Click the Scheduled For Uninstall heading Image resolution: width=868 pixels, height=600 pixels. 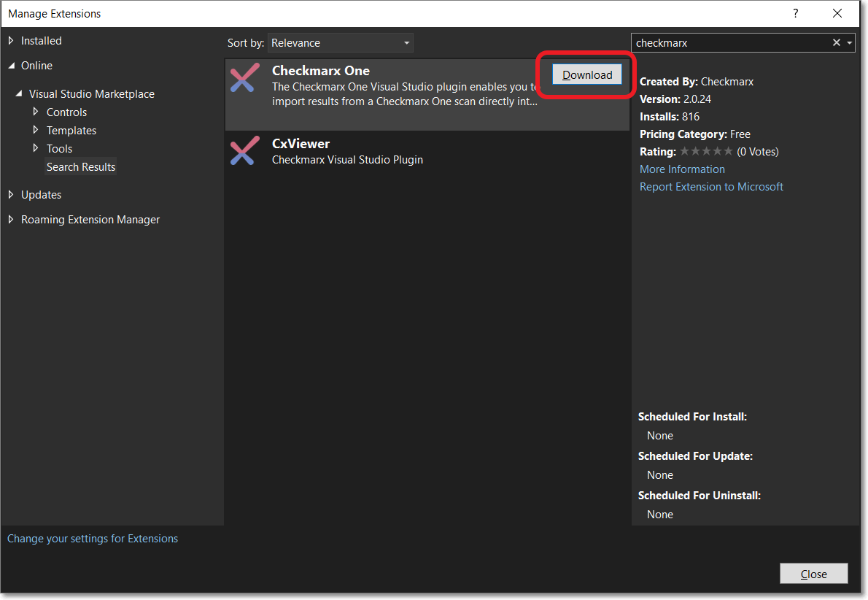tap(700, 496)
